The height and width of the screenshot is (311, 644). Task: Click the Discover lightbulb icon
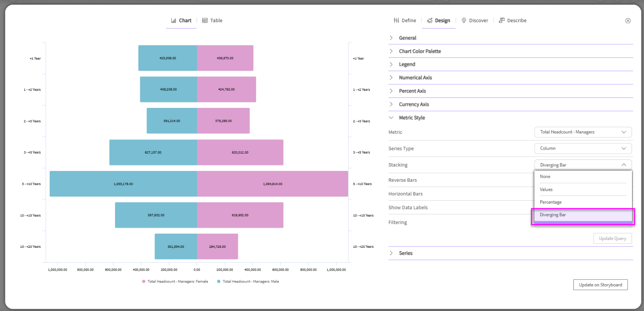click(x=464, y=21)
